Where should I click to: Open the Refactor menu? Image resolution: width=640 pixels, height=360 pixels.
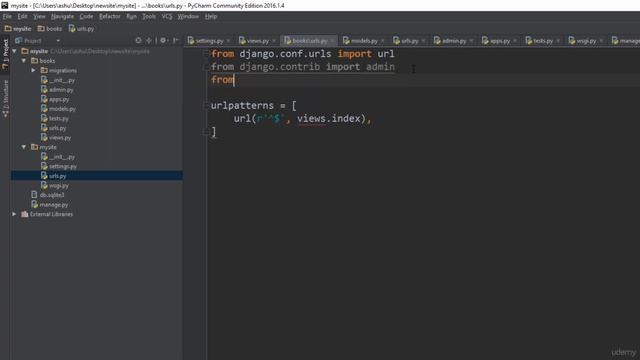[110, 16]
